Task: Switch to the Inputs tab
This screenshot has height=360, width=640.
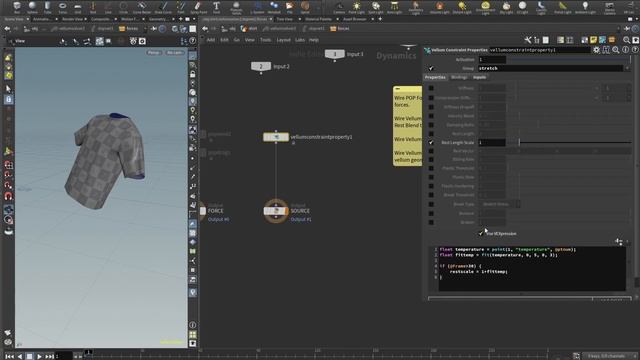Action: (x=480, y=77)
